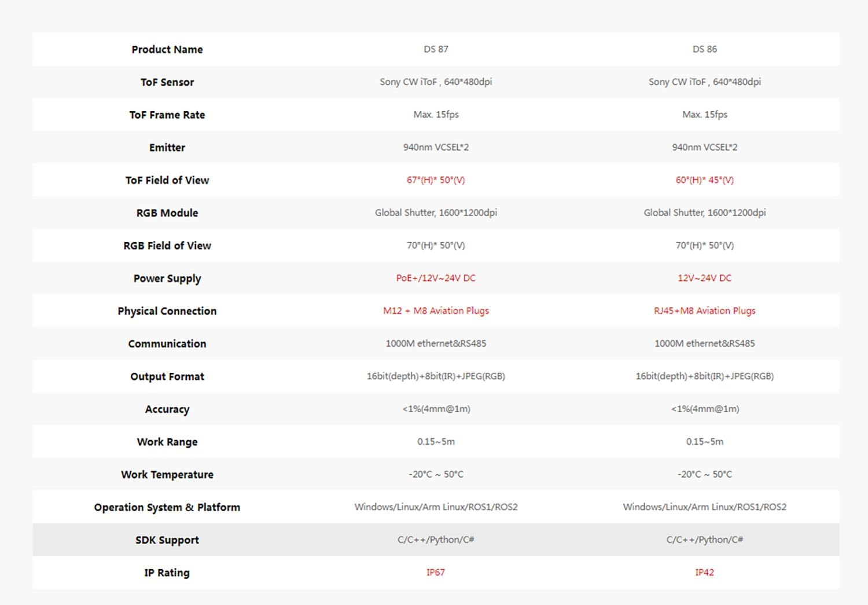Select the Work Temperature row label
This screenshot has height=605, width=868.
point(167,475)
